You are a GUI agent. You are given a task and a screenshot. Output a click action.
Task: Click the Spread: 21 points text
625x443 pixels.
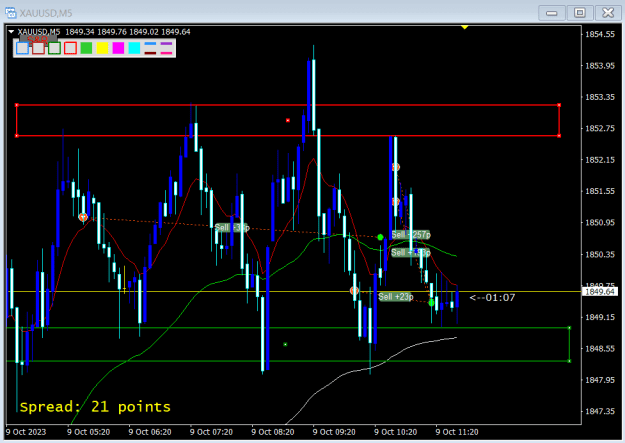pos(95,407)
